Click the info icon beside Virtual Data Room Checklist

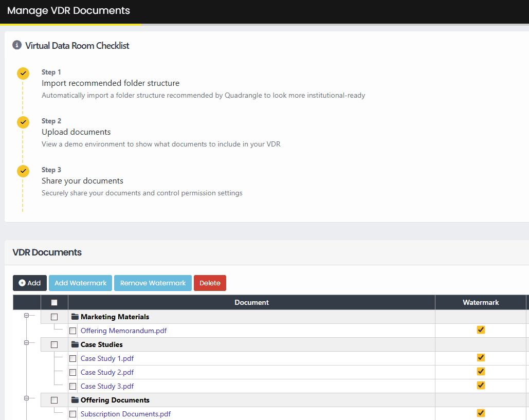coord(17,45)
